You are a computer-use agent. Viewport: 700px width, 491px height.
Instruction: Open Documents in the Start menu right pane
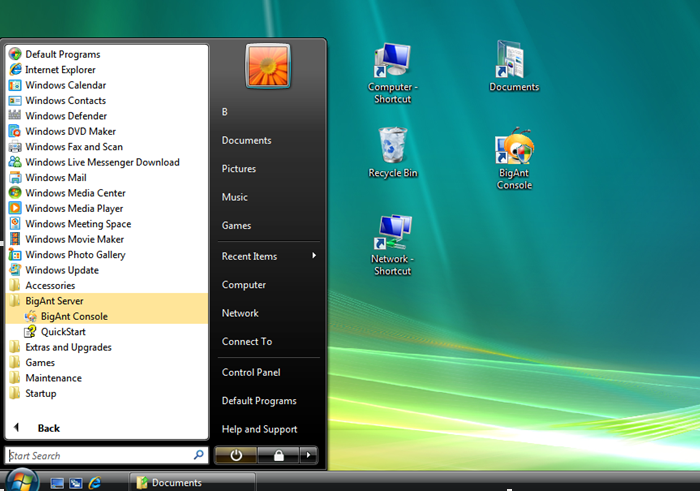pyautogui.click(x=269, y=140)
